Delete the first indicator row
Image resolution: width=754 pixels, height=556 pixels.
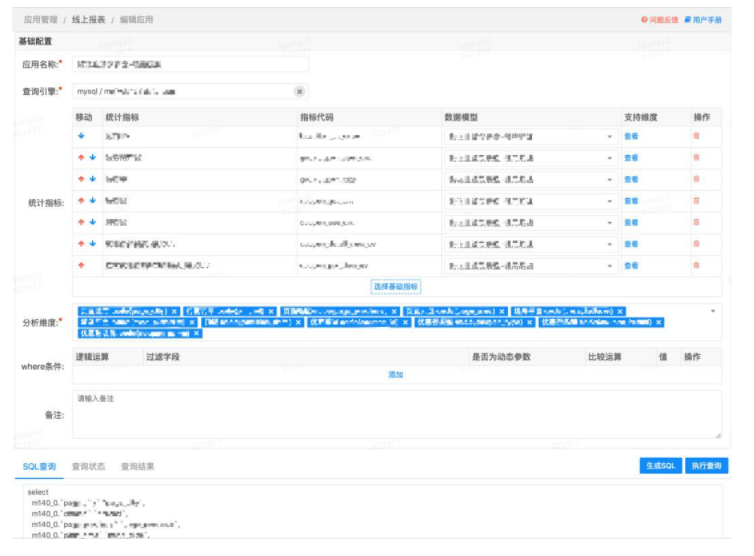(696, 135)
